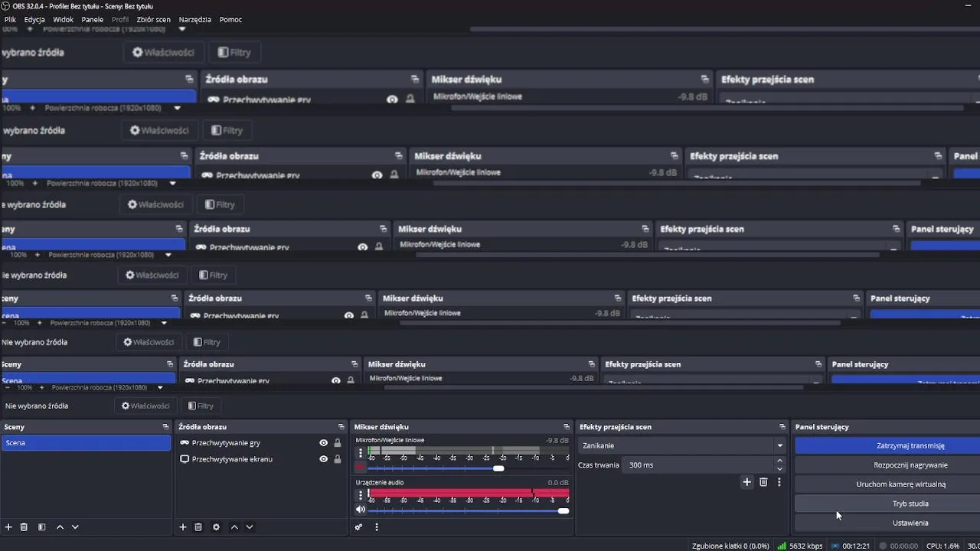Open advanced audio properties gears icon
The image size is (980, 551).
[x=358, y=527]
